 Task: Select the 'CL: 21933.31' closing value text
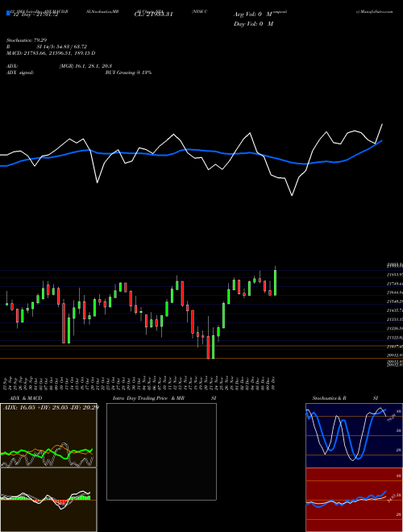[154, 15]
